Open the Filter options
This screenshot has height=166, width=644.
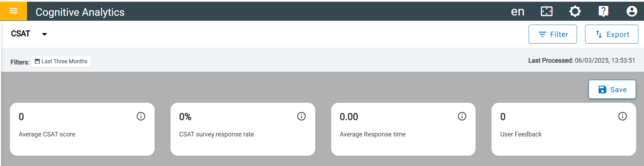point(552,34)
